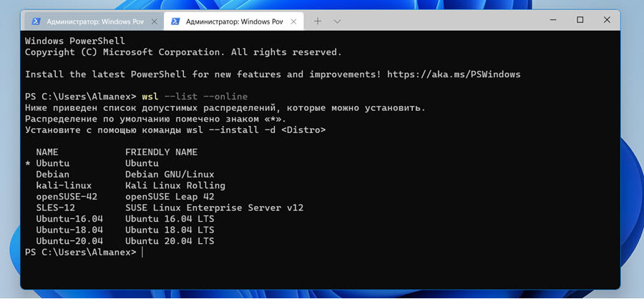
Task: Click 'Ubuntu 16.04 LTS' friendly name
Action: pyautogui.click(x=170, y=219)
